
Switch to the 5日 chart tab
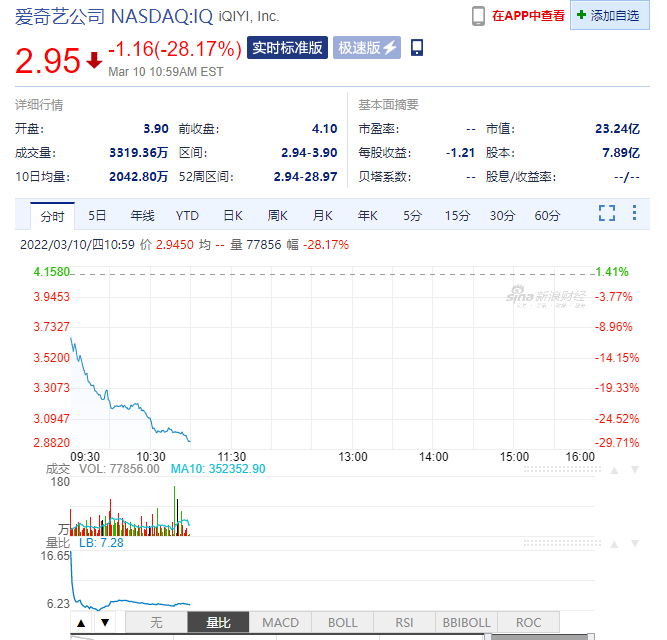tap(97, 216)
